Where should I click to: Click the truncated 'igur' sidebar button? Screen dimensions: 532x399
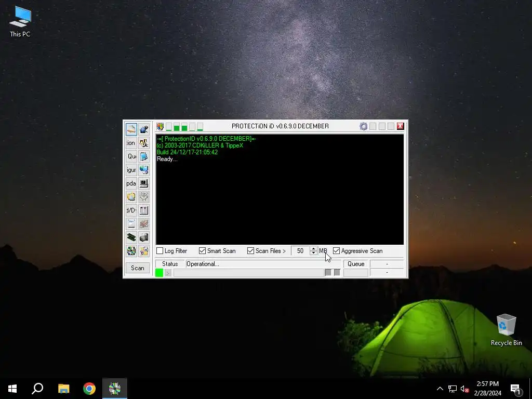coord(131,170)
